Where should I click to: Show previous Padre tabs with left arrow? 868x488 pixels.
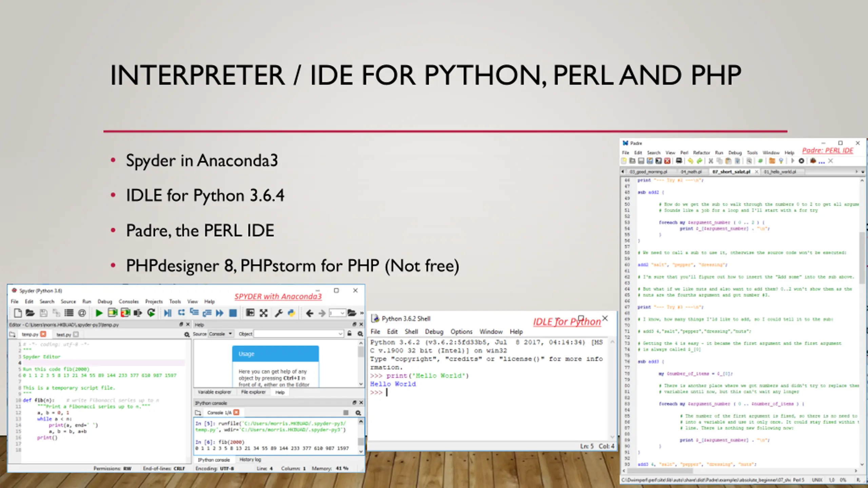(623, 172)
